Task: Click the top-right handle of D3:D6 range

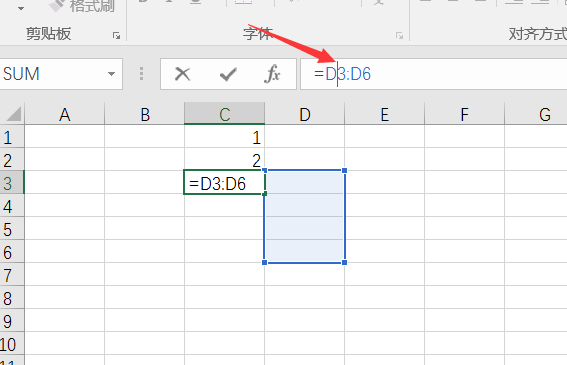Action: 345,170
